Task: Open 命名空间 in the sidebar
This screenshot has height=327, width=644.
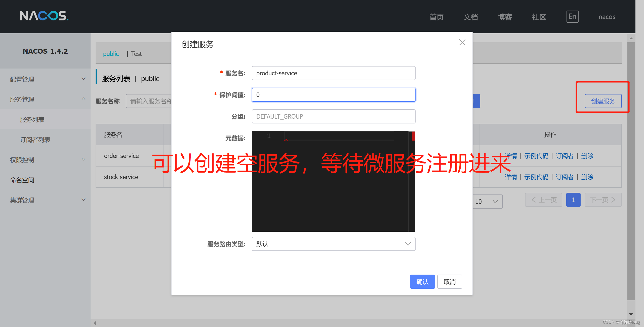Action: [22, 180]
